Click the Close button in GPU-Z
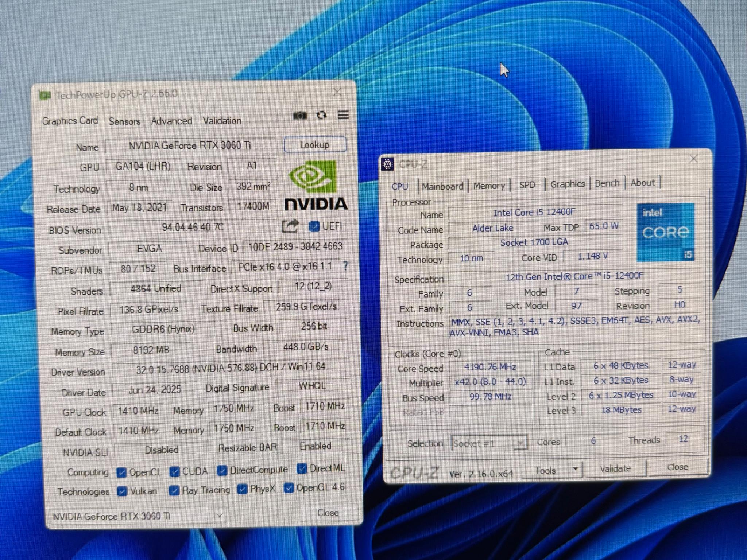Screen dimensions: 747x560 tap(328, 513)
